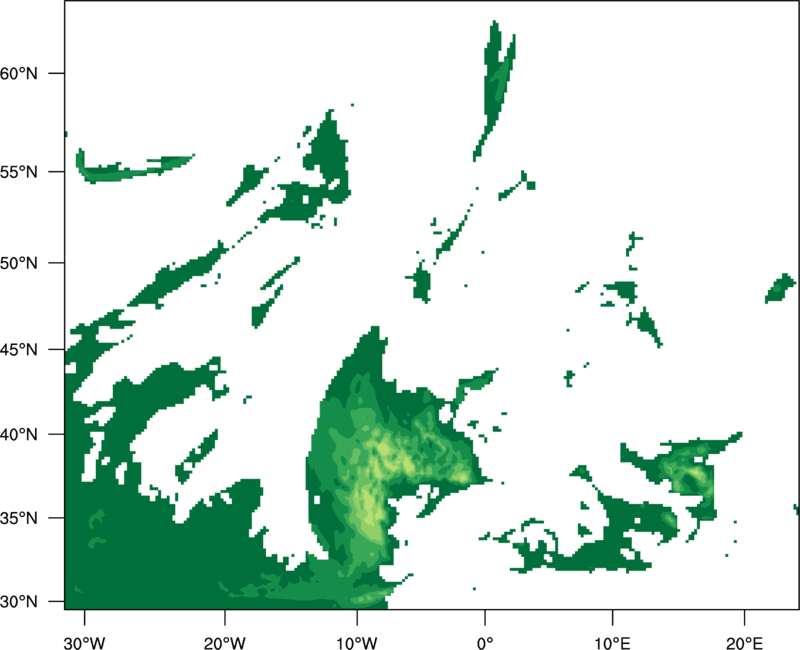800x650 pixels.
Task: Click the 30°N latitude label
Action: click(x=19, y=602)
